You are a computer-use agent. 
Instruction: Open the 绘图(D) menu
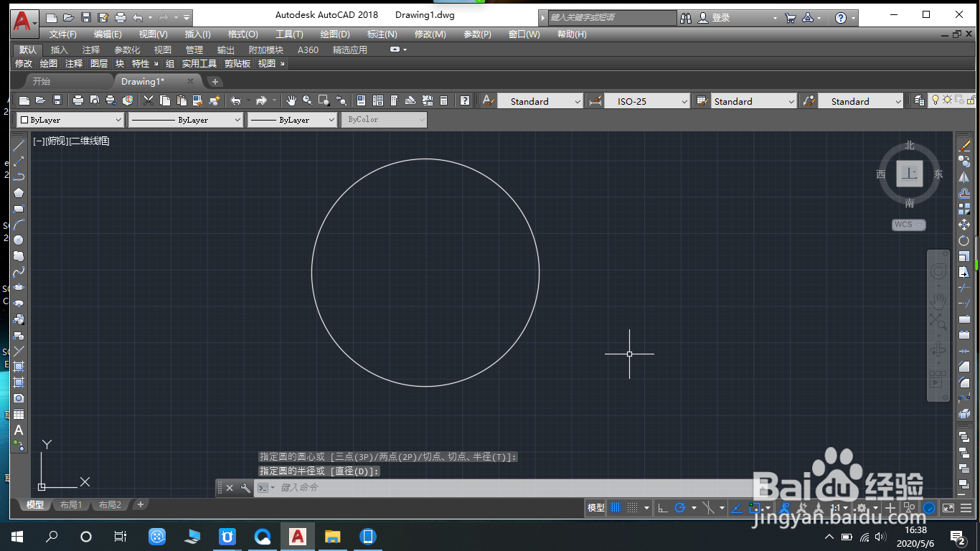[x=335, y=34]
